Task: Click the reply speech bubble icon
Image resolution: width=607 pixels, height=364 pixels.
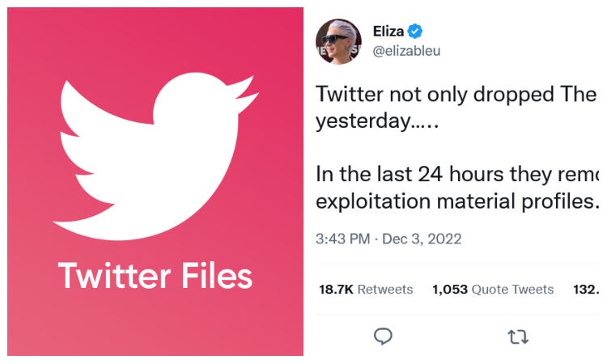Action: tap(384, 336)
